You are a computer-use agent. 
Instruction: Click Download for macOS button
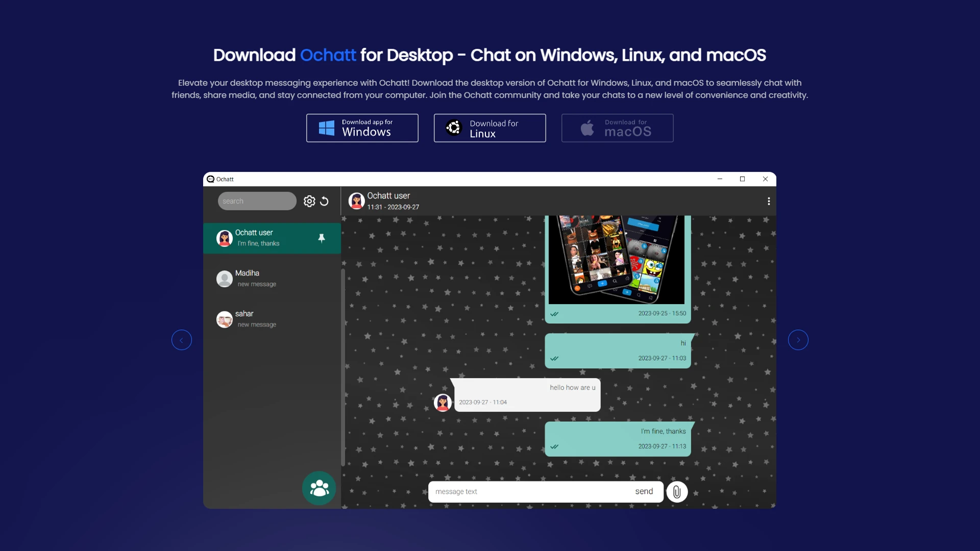[618, 128]
